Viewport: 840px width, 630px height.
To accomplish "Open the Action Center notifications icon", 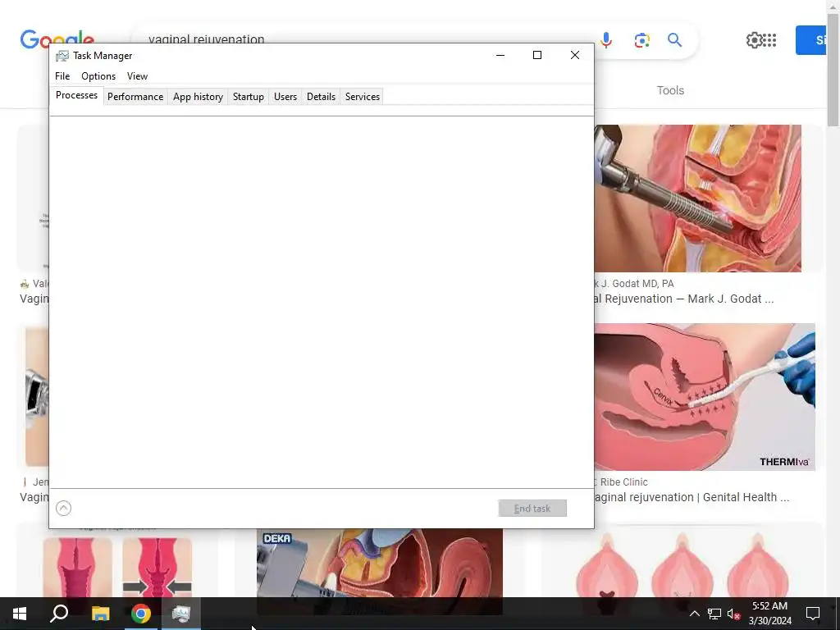I will (x=813, y=614).
